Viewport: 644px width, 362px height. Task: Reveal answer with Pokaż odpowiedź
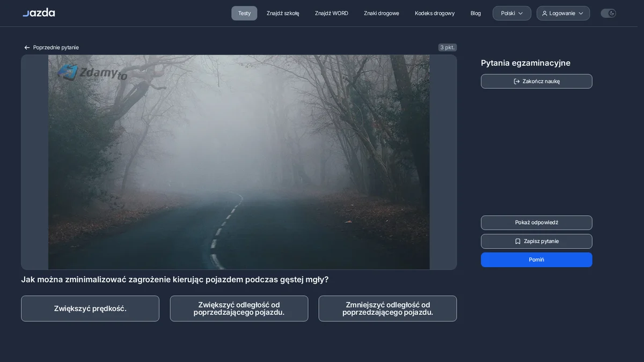(537, 223)
